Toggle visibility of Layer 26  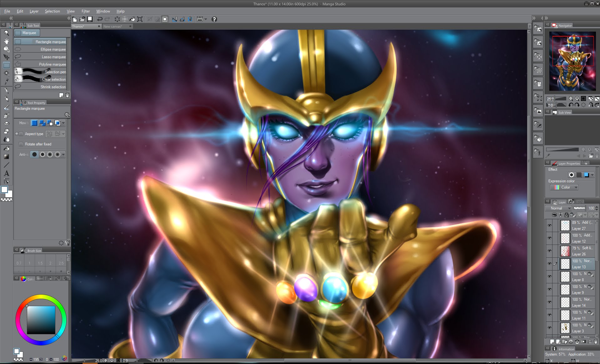tap(550, 250)
